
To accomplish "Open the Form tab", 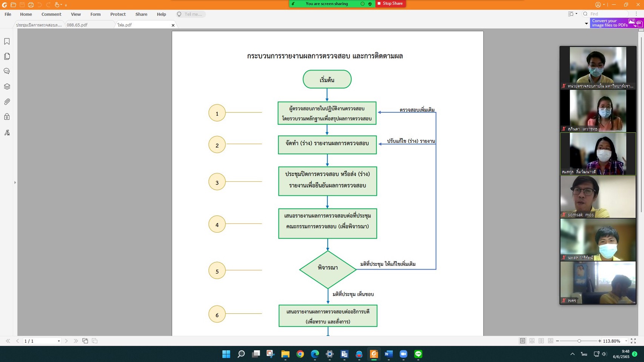I will 96,14.
